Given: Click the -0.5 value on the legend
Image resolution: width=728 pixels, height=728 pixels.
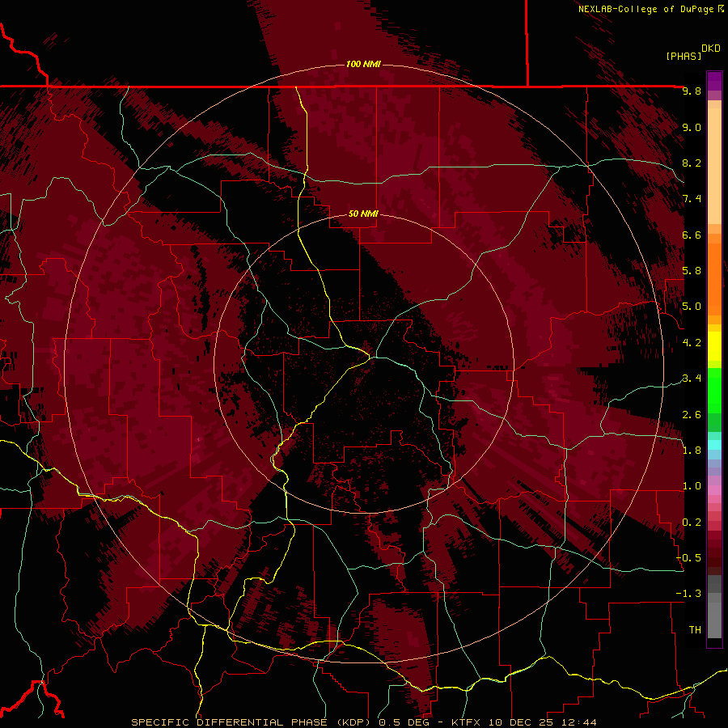Looking at the screenshot, I should pyautogui.click(x=688, y=558).
